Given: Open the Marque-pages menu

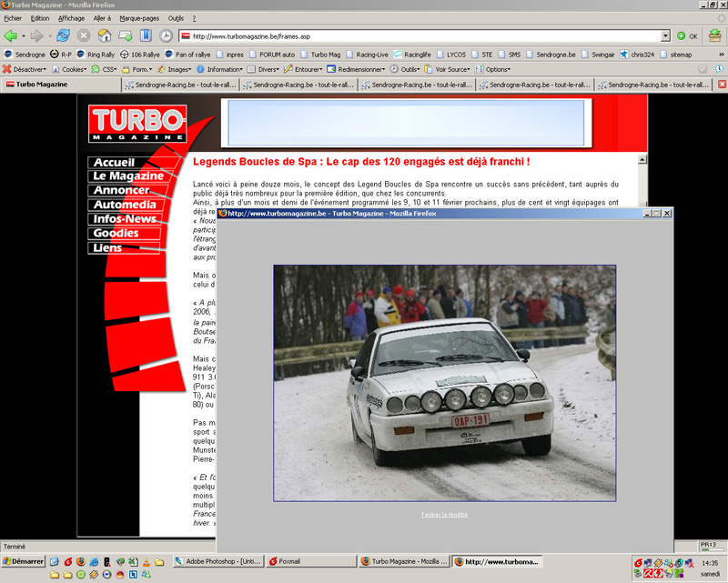Looking at the screenshot, I should click(x=139, y=18).
